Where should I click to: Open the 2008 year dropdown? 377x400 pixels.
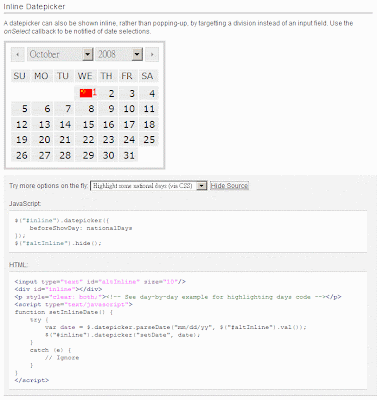(119, 54)
